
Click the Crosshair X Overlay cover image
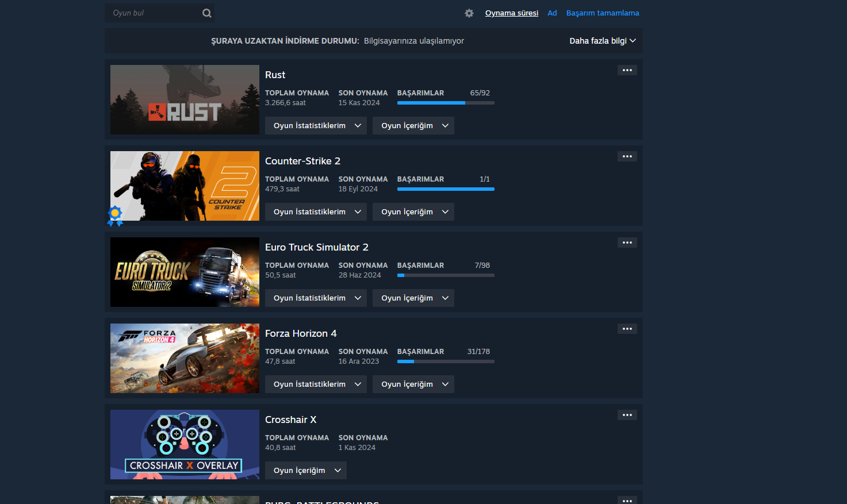pyautogui.click(x=185, y=444)
